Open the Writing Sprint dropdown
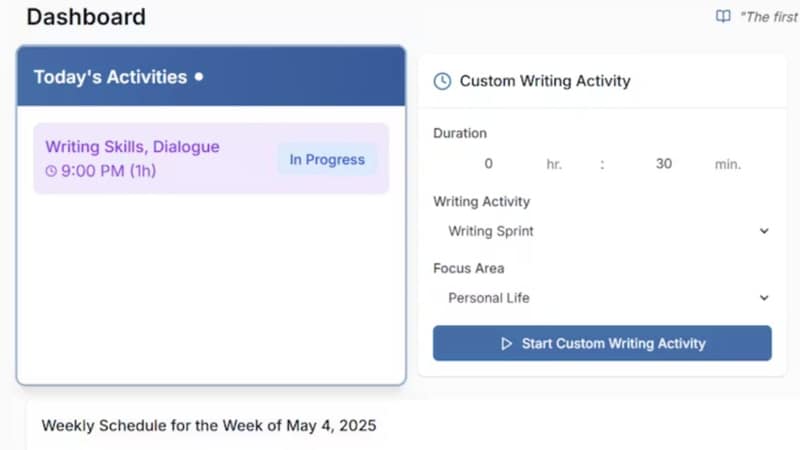This screenshot has width=800, height=450. coord(600,231)
